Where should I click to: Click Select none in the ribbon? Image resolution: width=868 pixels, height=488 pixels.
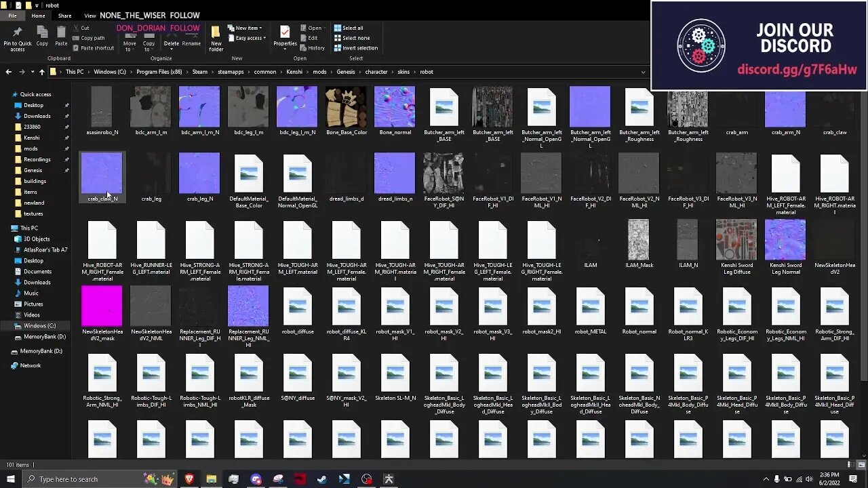pyautogui.click(x=352, y=38)
